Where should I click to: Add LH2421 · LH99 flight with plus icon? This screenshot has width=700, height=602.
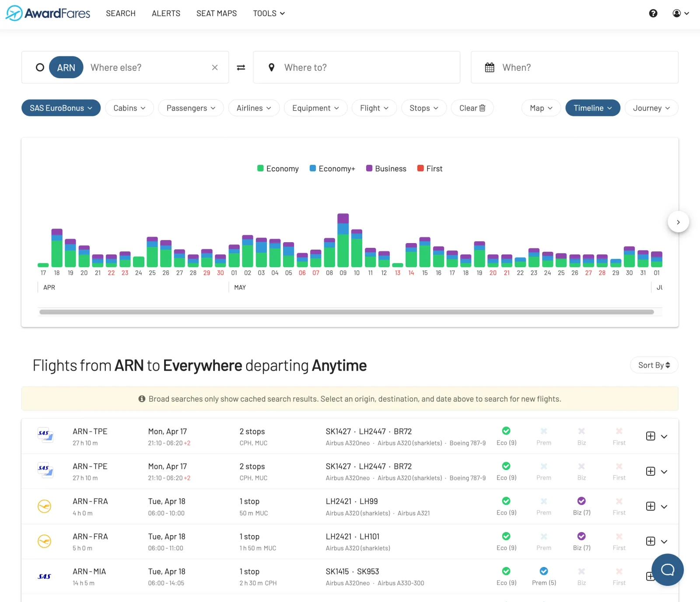651,506
